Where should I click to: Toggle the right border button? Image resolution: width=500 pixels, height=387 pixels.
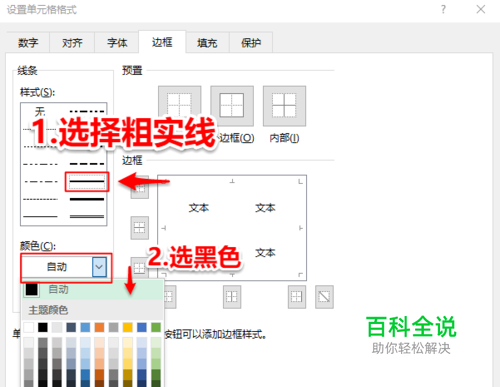[297, 297]
